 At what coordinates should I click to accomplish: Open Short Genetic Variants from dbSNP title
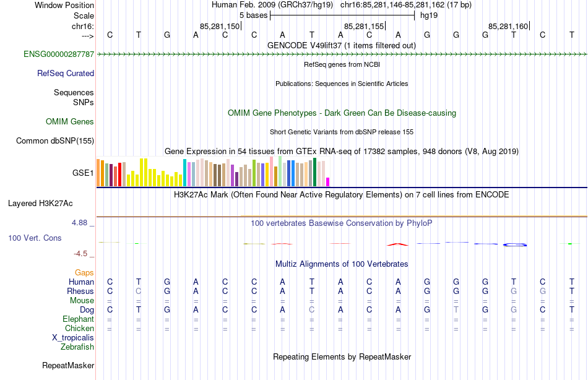click(342, 132)
